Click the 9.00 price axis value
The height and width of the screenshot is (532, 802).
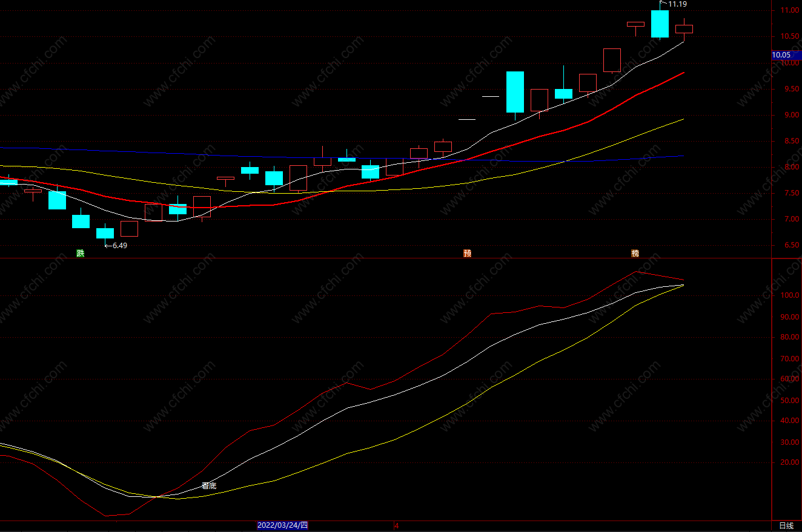(x=792, y=115)
